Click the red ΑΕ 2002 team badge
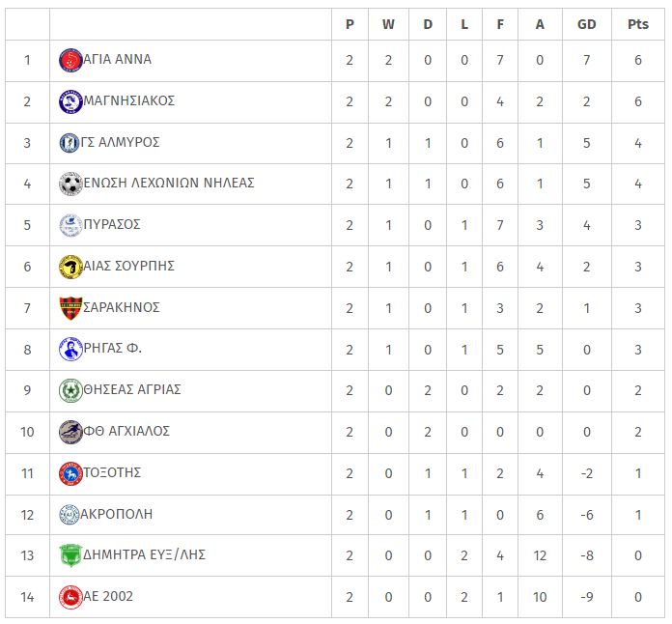The height and width of the screenshot is (624, 672). [70, 597]
